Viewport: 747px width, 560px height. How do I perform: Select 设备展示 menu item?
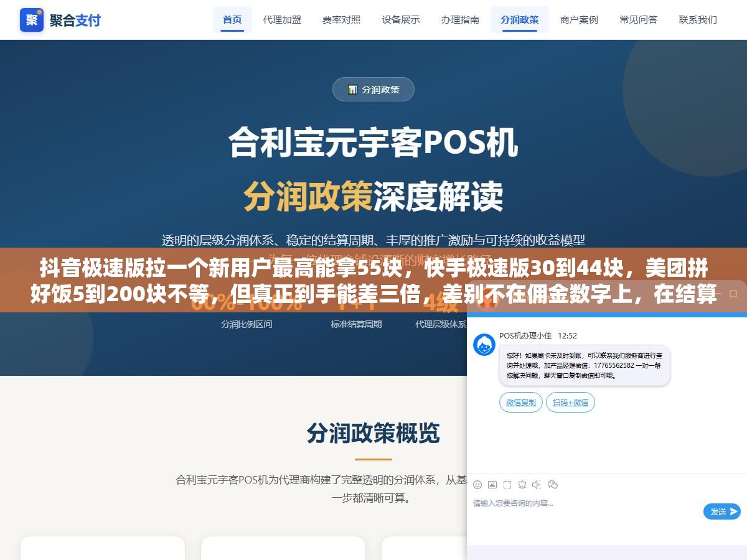pos(401,19)
